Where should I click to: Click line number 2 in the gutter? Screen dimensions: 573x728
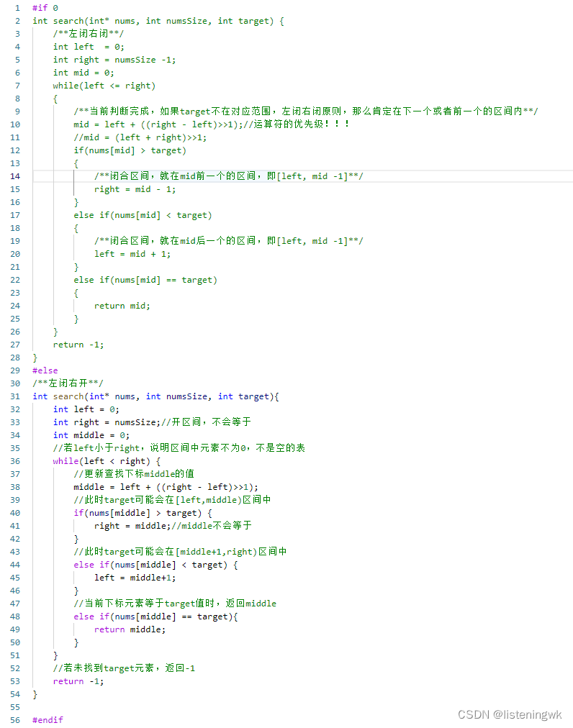coord(18,21)
